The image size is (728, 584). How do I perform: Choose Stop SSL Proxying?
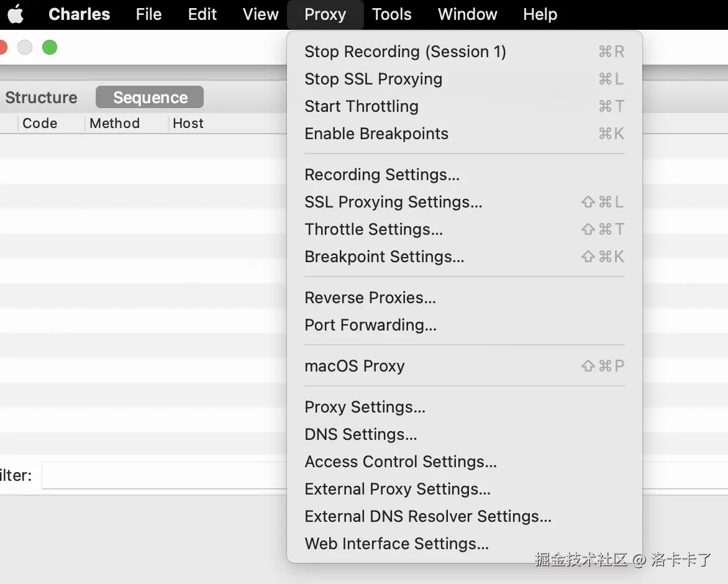[464, 79]
